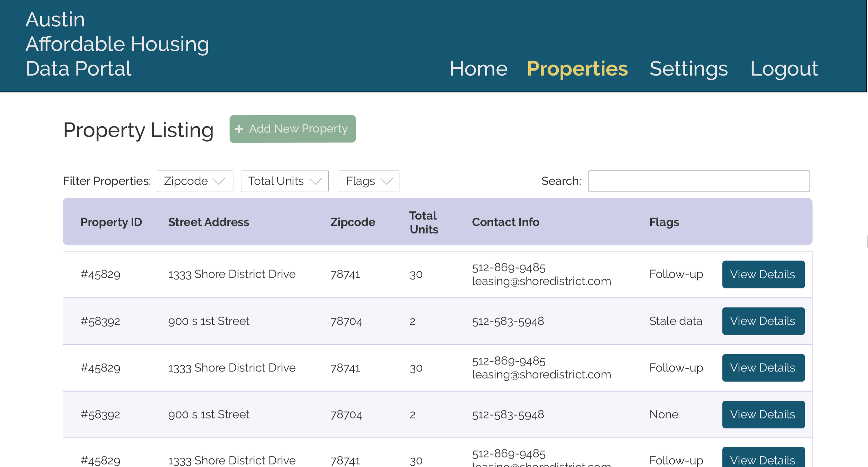Image resolution: width=868 pixels, height=467 pixels.
Task: Click the Total Units column header
Action: pyautogui.click(x=423, y=222)
